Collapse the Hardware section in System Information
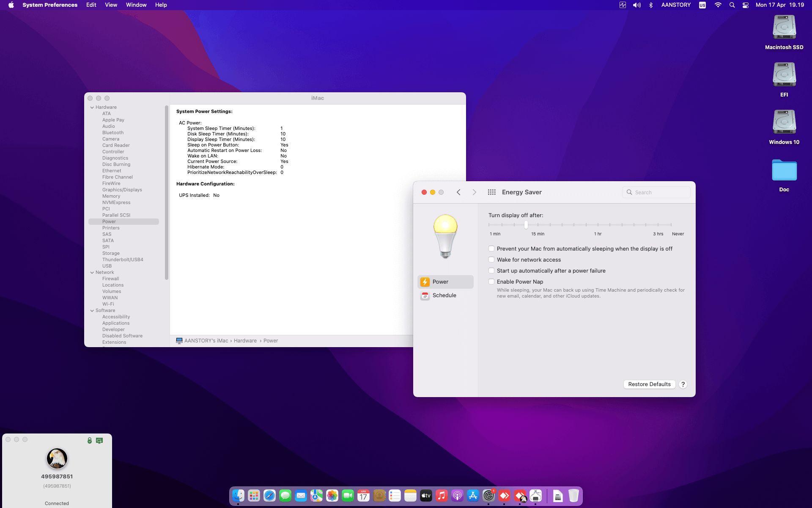Viewport: 812px width, 508px height. (x=92, y=107)
